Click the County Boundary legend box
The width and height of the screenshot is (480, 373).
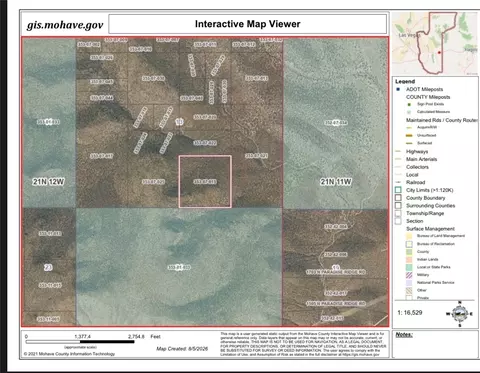tap(398, 198)
